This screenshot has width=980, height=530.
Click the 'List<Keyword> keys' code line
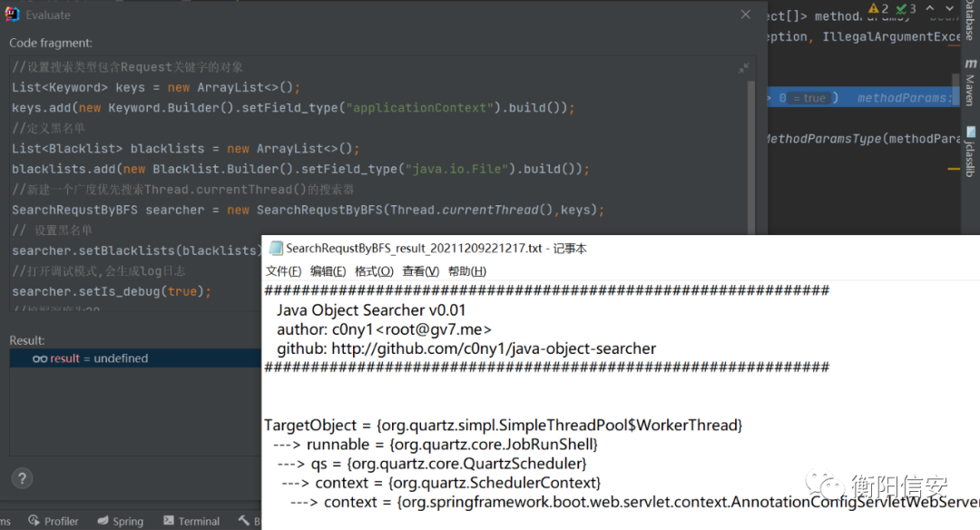[156, 87]
